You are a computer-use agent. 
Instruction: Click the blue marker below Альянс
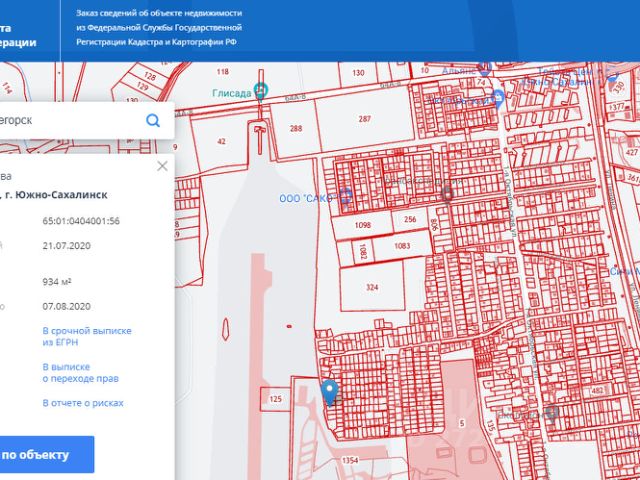(x=498, y=97)
